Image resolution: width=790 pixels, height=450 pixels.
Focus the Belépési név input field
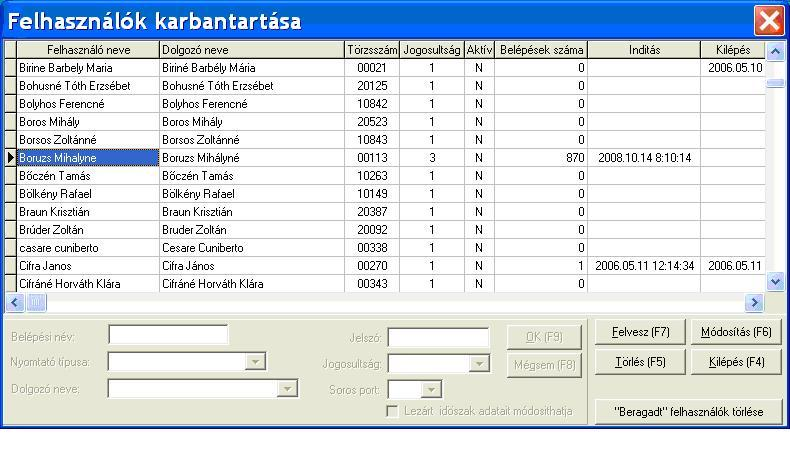168,335
